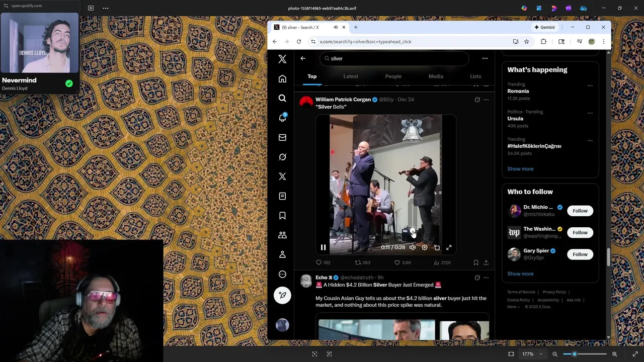The height and width of the screenshot is (362, 644).
Task: Open Gemini in Chrome
Action: [x=544, y=27]
